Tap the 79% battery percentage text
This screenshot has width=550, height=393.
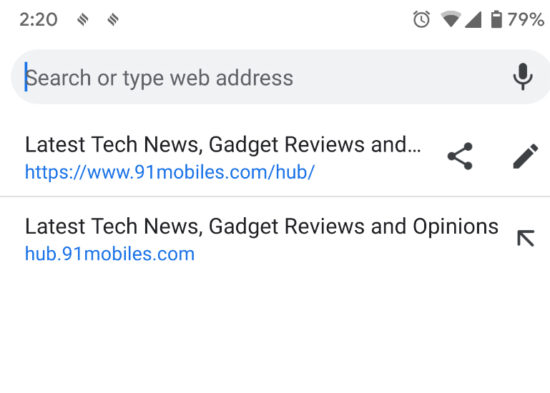(525, 19)
